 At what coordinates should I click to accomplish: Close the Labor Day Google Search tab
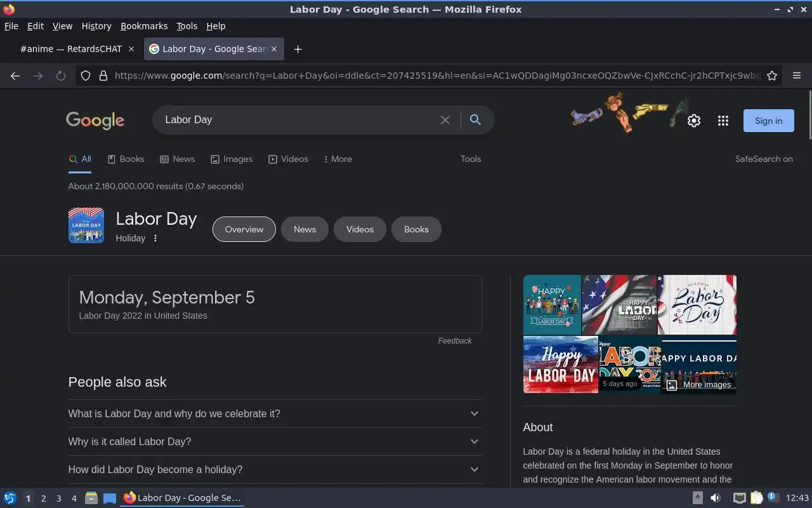[x=274, y=49]
